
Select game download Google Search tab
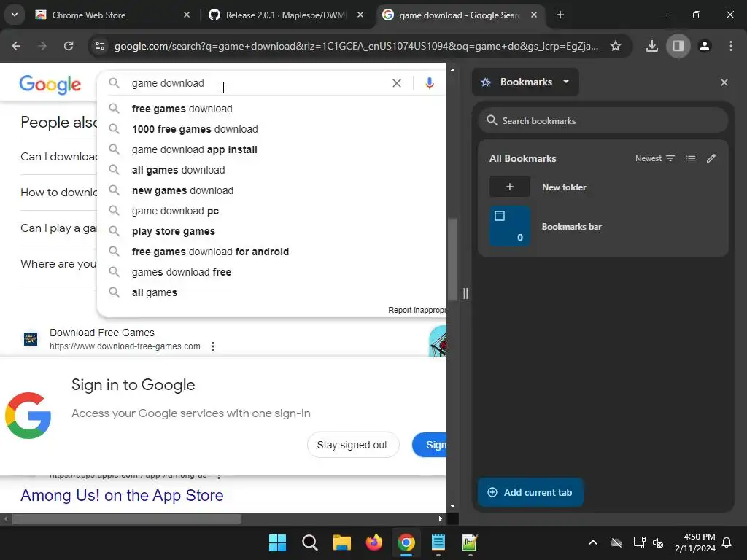coord(458,15)
